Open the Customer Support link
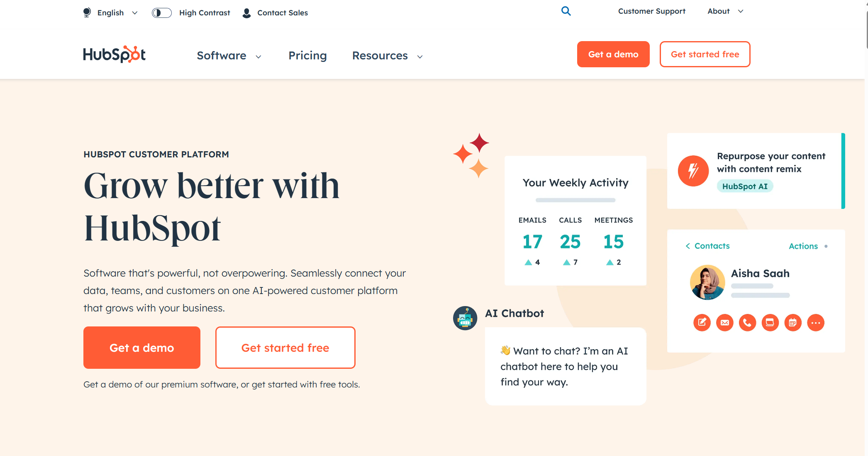Viewport: 868px width, 456px height. point(651,11)
